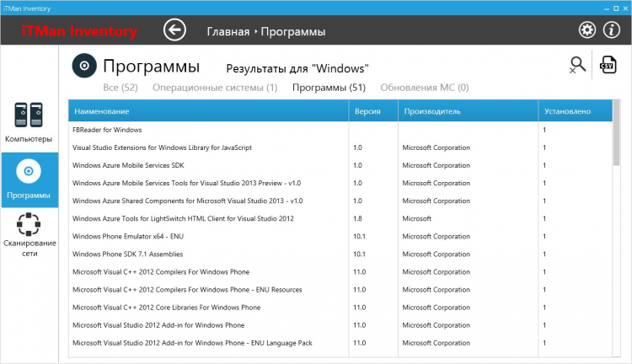This screenshot has height=364, width=632.
Task: Switch to Все (52) tab
Action: (121, 88)
